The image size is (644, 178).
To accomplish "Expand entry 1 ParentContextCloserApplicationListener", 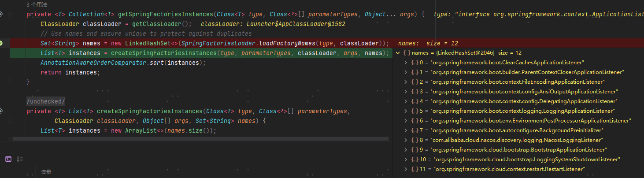I will (406, 72).
